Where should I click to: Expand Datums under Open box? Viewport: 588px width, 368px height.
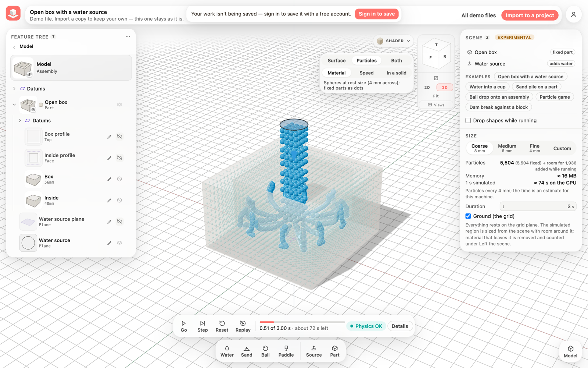[20, 120]
